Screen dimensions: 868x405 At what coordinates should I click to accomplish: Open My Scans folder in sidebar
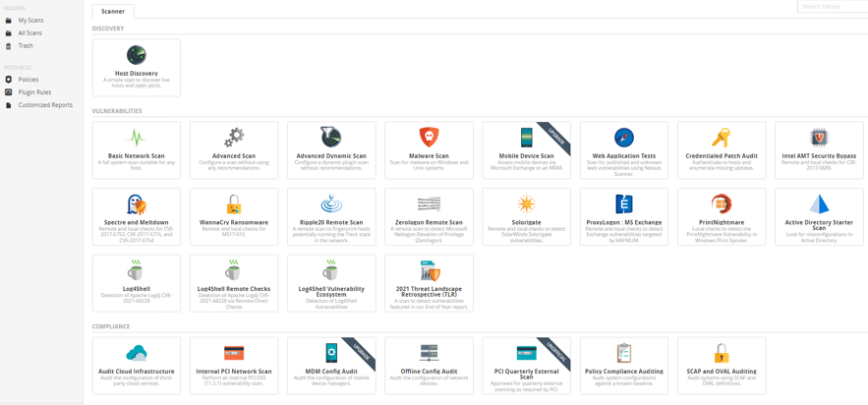[x=30, y=20]
